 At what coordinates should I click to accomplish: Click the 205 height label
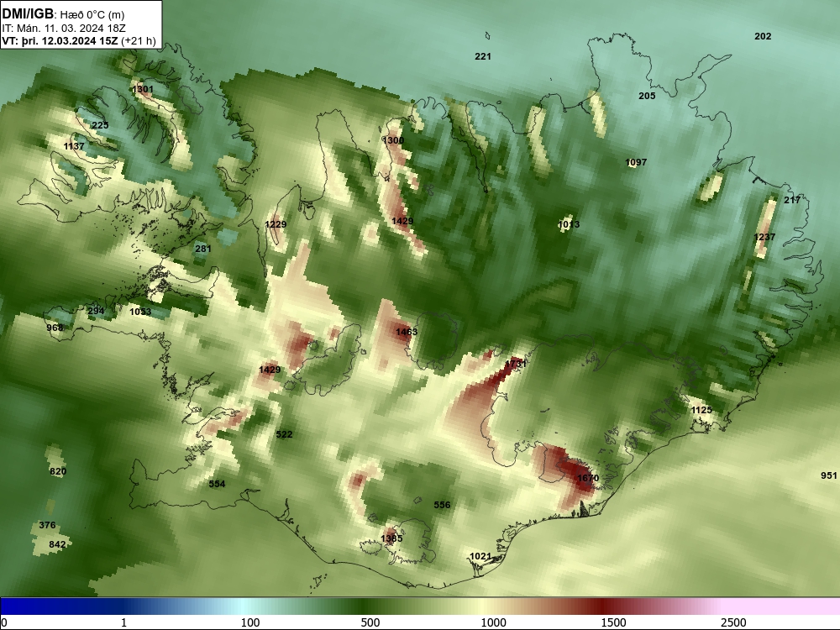(x=647, y=96)
